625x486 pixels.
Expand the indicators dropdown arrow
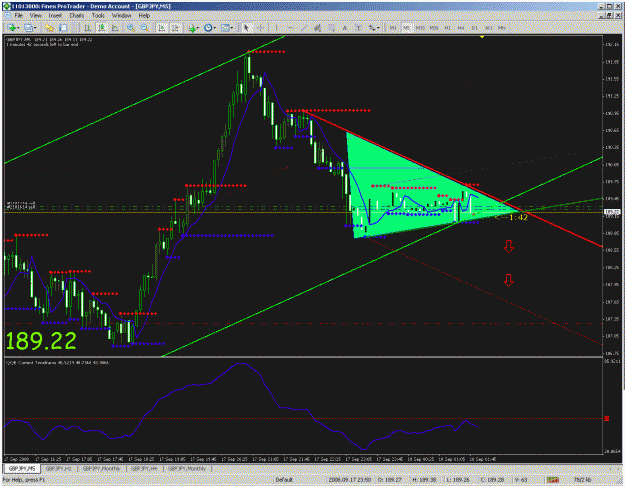tap(198, 28)
